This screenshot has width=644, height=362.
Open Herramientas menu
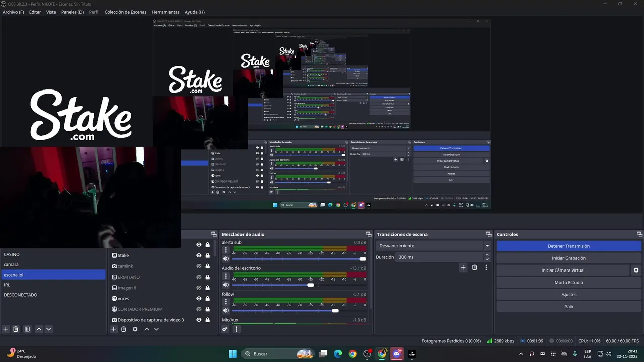166,12
